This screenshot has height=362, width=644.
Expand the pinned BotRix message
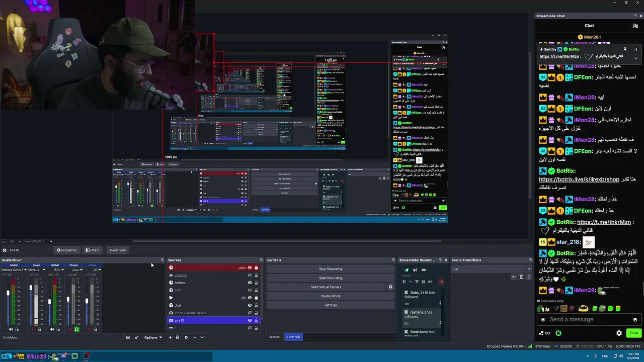(636, 58)
